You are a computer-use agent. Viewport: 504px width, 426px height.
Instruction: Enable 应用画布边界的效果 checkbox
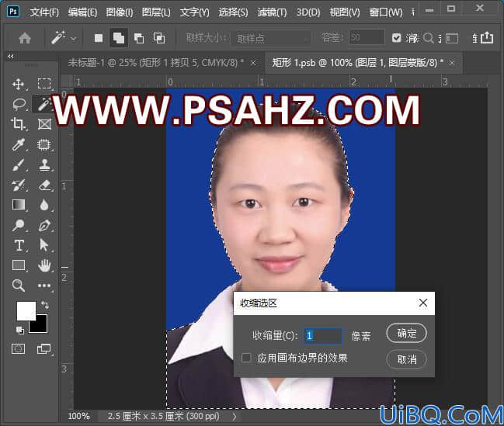(x=246, y=358)
